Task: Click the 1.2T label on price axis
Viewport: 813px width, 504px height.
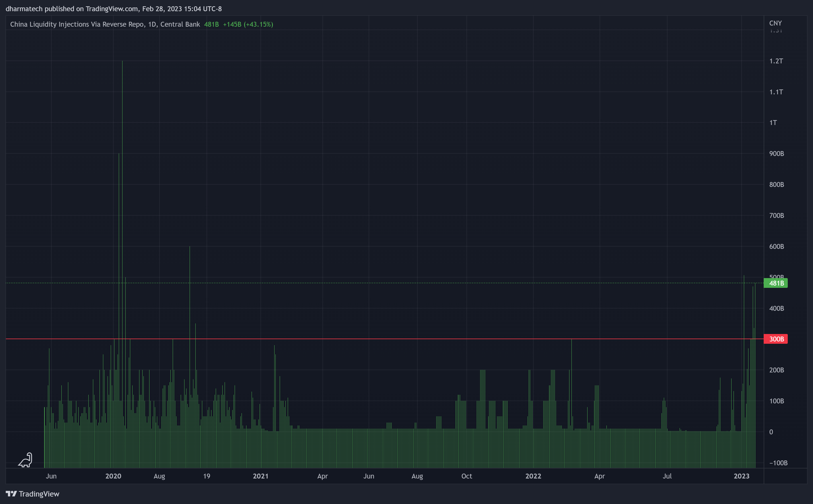Action: tap(776, 61)
